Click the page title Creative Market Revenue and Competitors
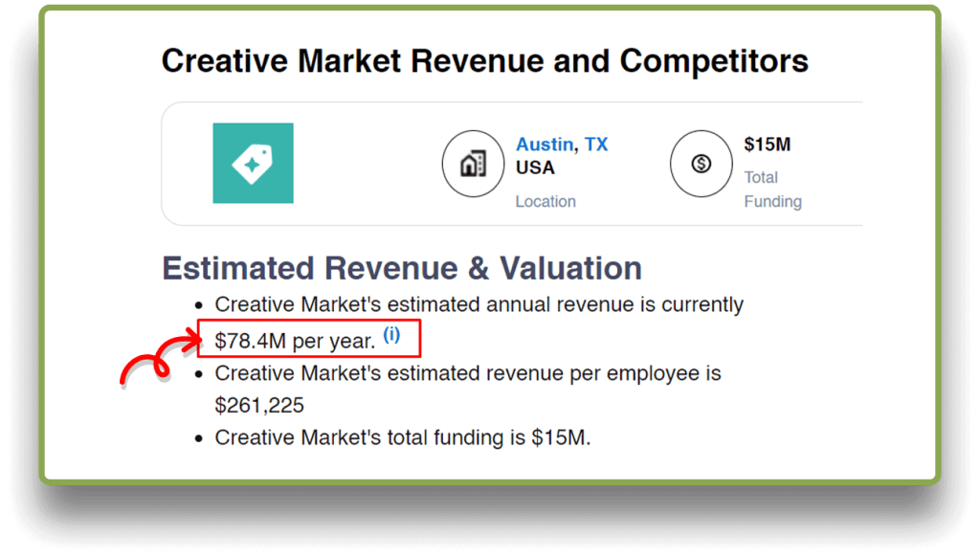Image resolution: width=980 pixels, height=558 pixels. click(x=484, y=61)
